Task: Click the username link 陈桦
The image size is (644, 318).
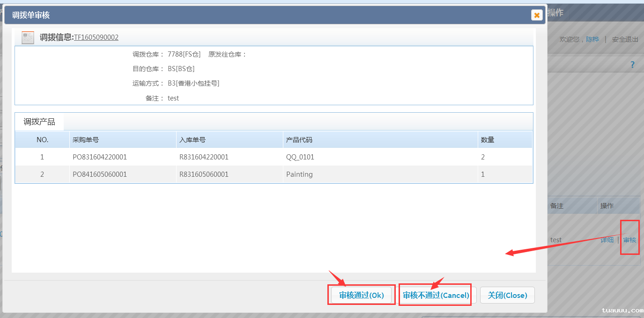Action: click(592, 39)
